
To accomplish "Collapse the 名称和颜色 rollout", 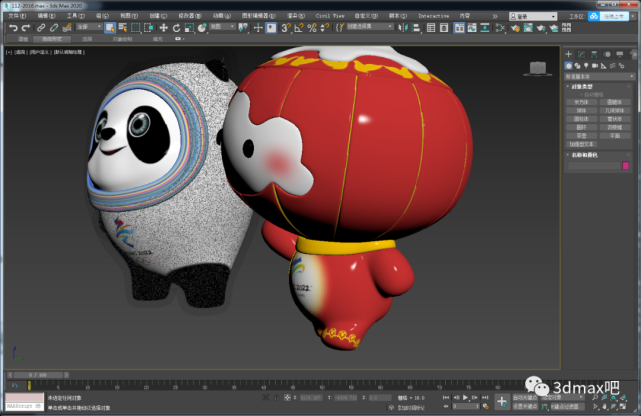I will [x=584, y=155].
